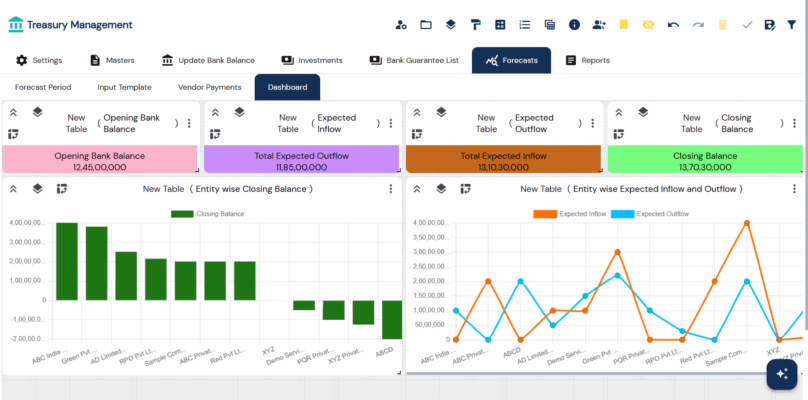Toggle the yellow crossed-eye visibility icon
This screenshot has height=400, width=808.
coord(648,24)
